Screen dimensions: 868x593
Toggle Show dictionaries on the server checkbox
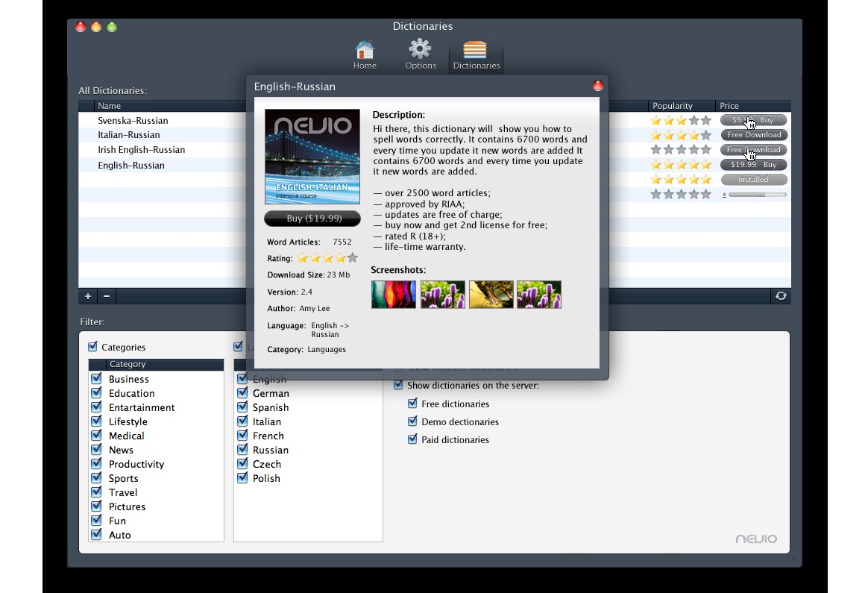[x=398, y=384]
